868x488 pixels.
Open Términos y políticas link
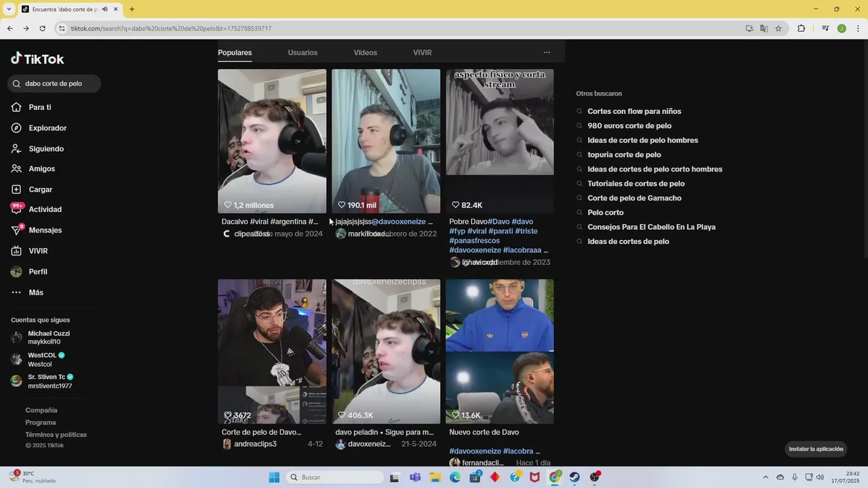pos(56,434)
